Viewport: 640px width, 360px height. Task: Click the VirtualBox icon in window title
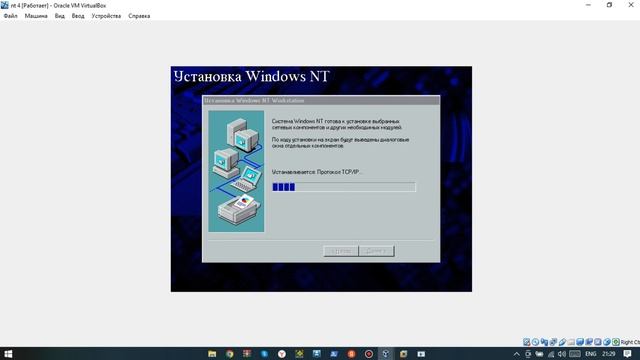tap(4, 5)
